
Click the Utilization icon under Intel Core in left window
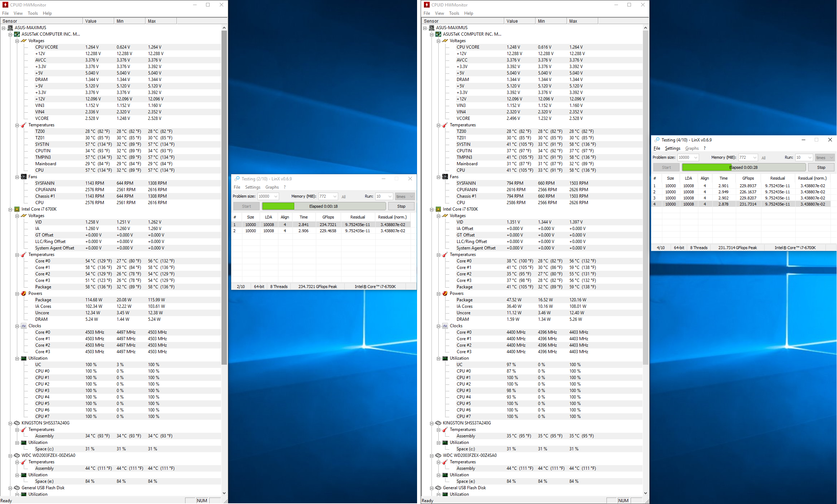click(24, 358)
